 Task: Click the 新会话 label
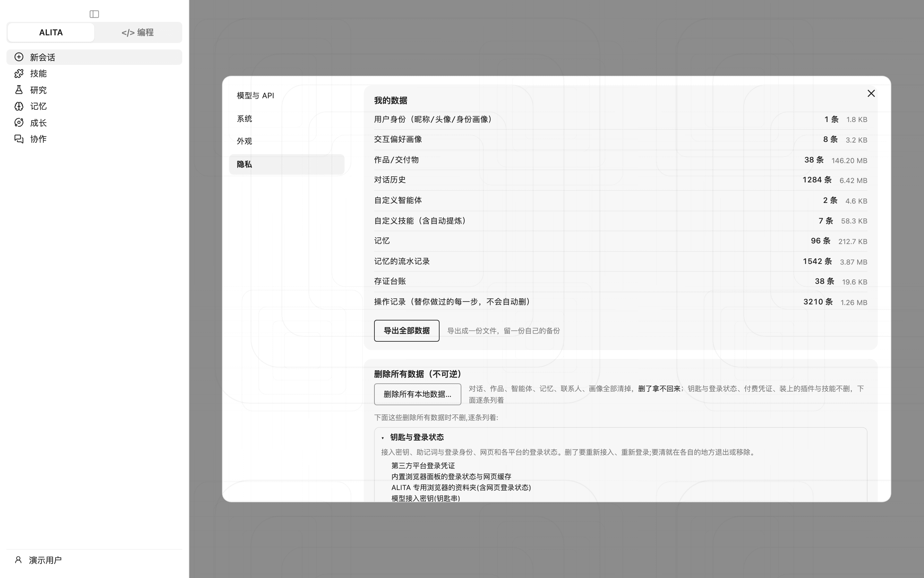coord(43,57)
